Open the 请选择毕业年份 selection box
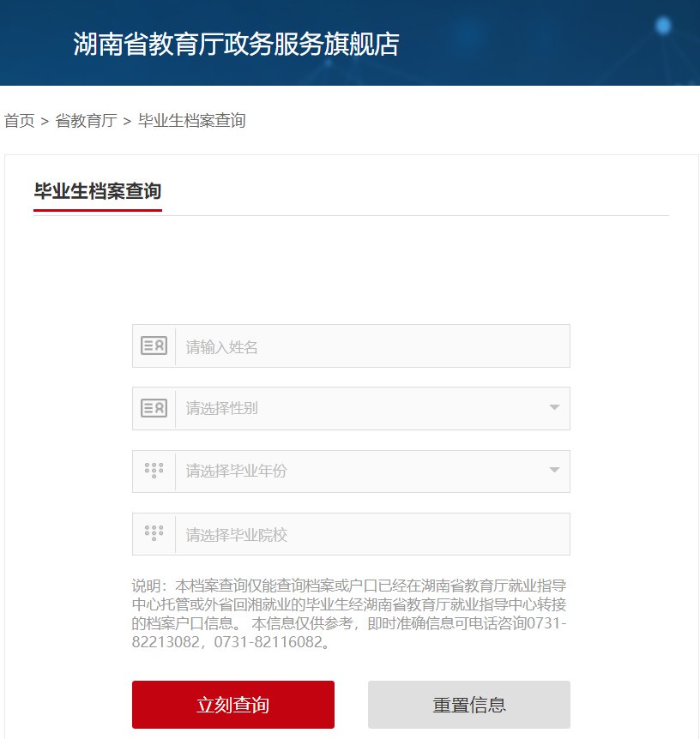 tap(360, 471)
